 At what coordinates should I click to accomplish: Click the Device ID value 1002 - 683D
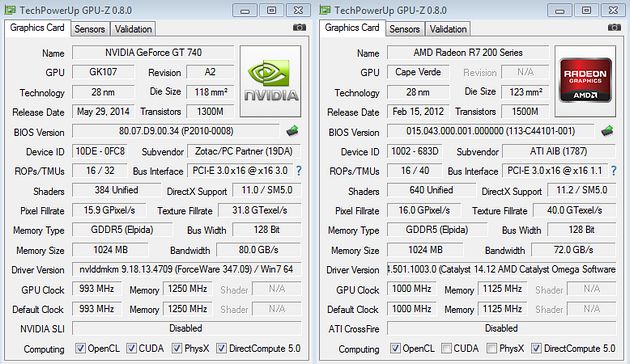click(x=415, y=151)
